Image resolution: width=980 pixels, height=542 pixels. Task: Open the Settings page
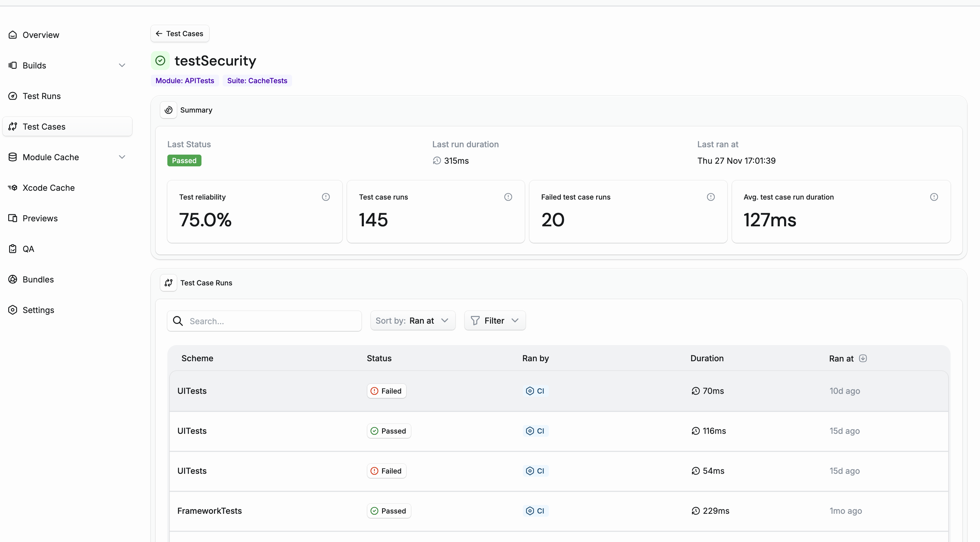(x=39, y=310)
